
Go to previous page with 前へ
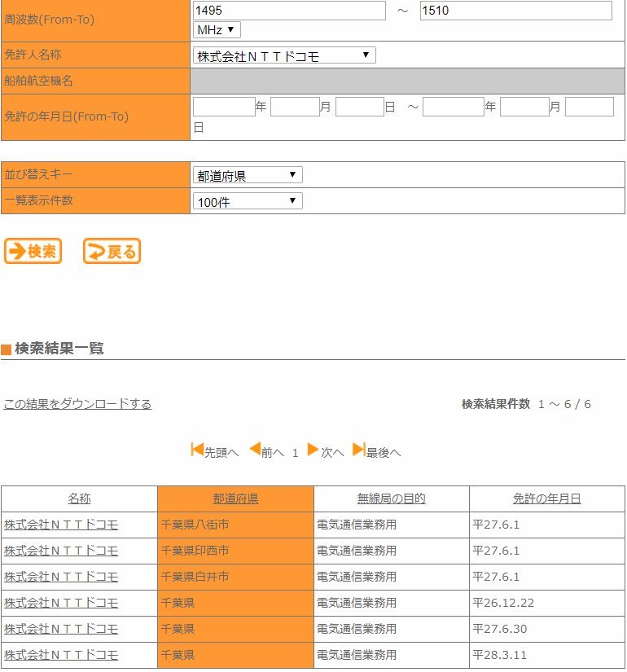(x=266, y=451)
